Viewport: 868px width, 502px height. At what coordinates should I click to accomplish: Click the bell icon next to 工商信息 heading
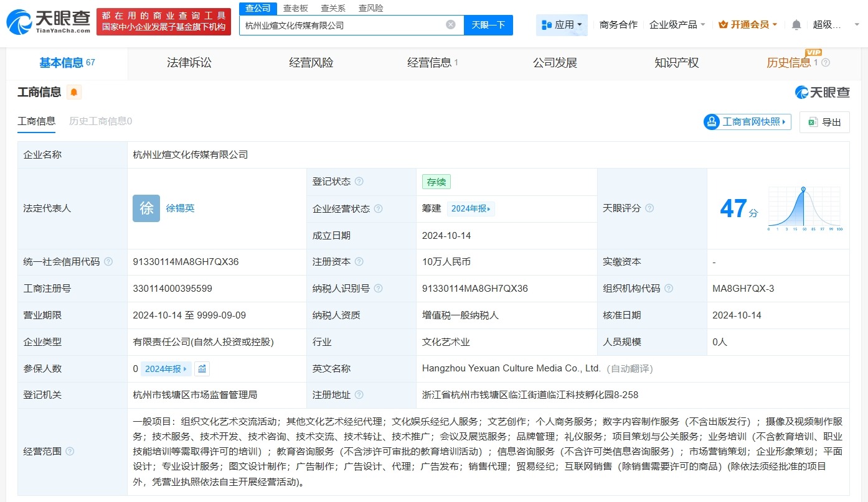(x=74, y=91)
